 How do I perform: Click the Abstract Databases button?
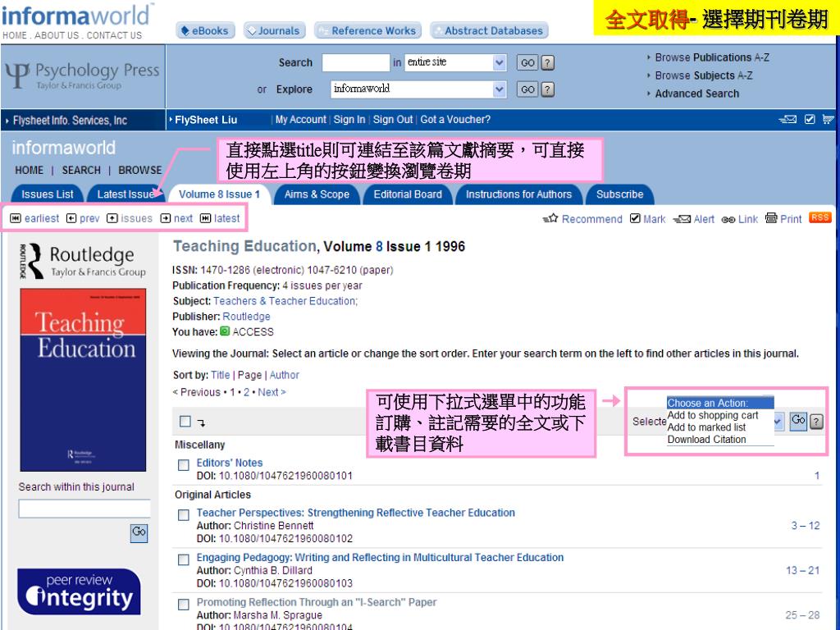(489, 30)
